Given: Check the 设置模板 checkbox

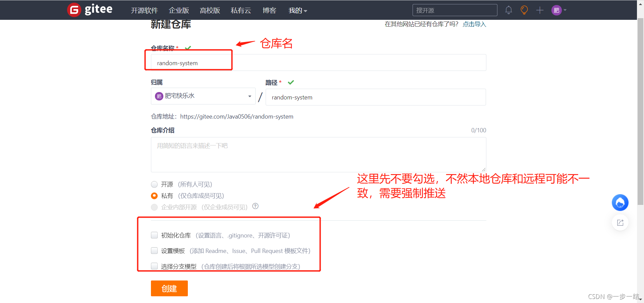Looking at the screenshot, I should coord(154,251).
